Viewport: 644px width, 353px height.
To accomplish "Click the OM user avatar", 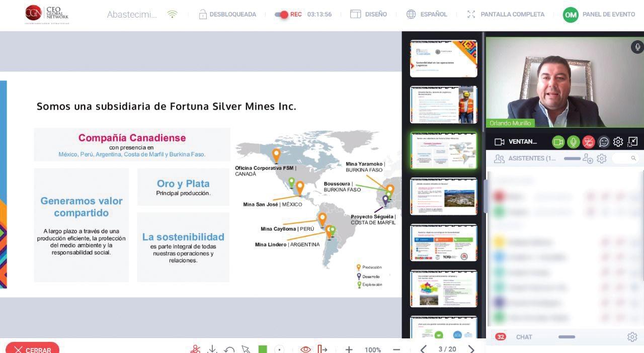I will [571, 15].
